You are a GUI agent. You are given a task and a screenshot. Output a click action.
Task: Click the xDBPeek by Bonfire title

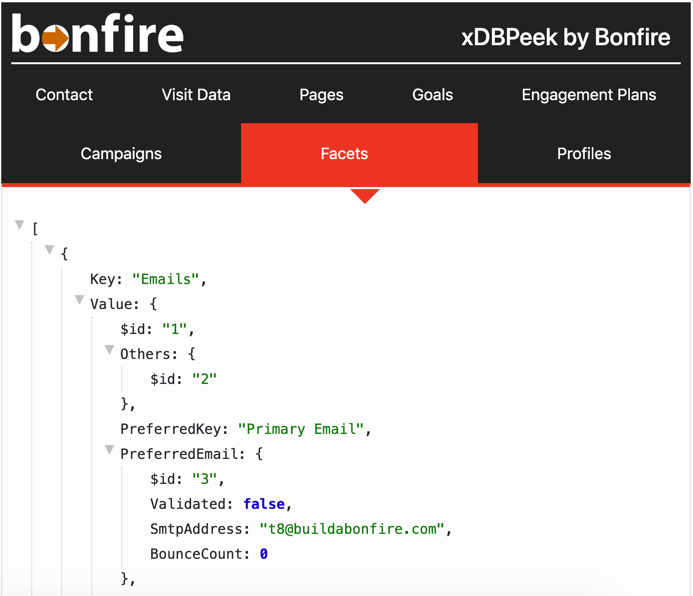click(x=566, y=37)
